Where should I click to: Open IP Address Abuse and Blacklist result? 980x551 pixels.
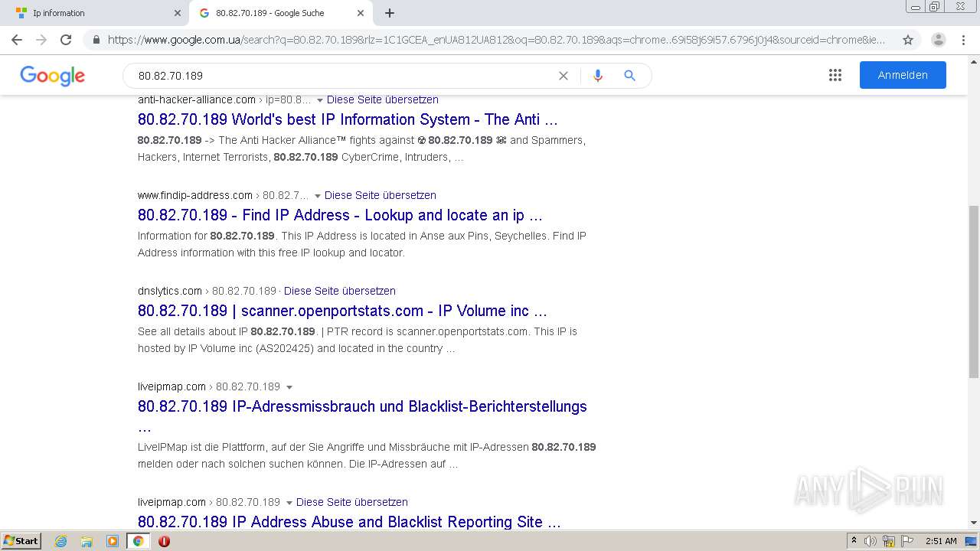tap(349, 522)
